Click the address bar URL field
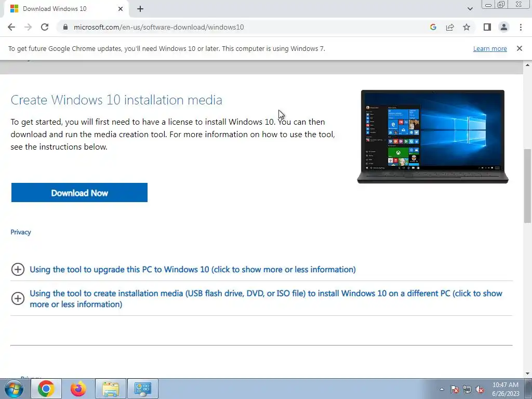This screenshot has height=399, width=532. [x=244, y=27]
